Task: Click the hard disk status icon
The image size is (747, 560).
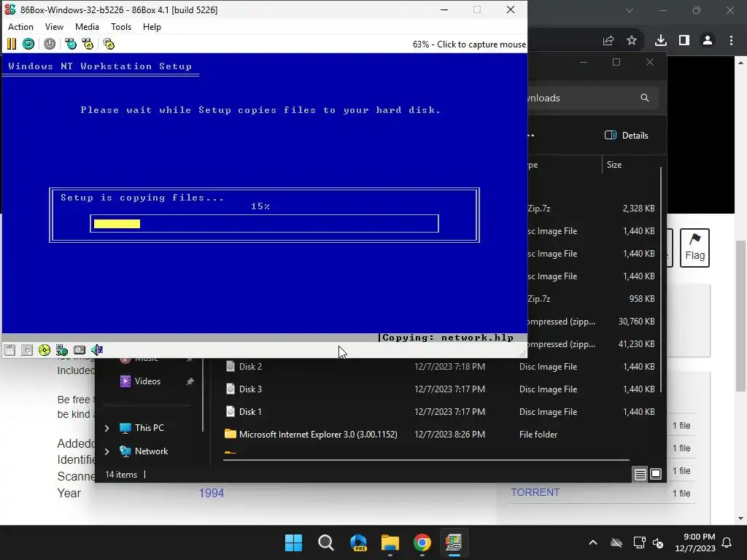Action: point(80,351)
